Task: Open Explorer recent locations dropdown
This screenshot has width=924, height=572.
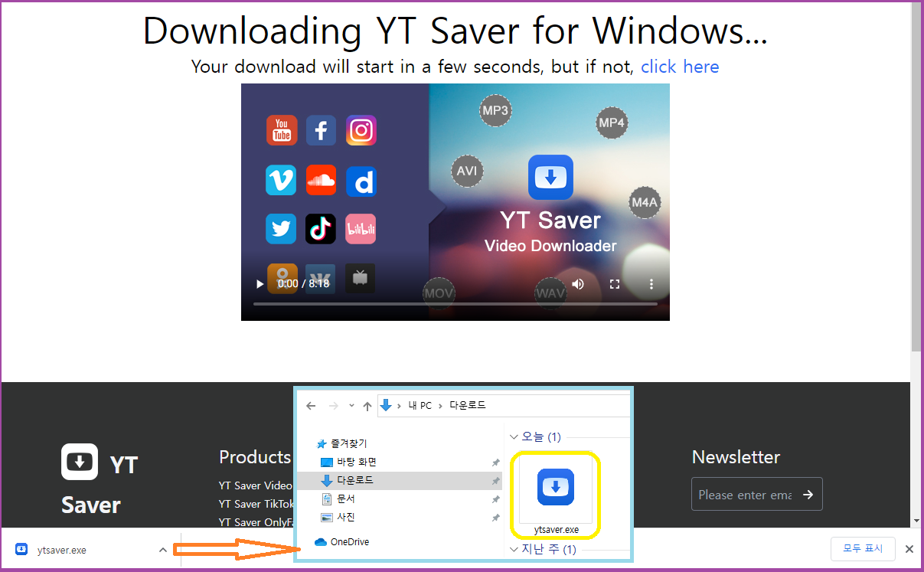Action: point(351,406)
